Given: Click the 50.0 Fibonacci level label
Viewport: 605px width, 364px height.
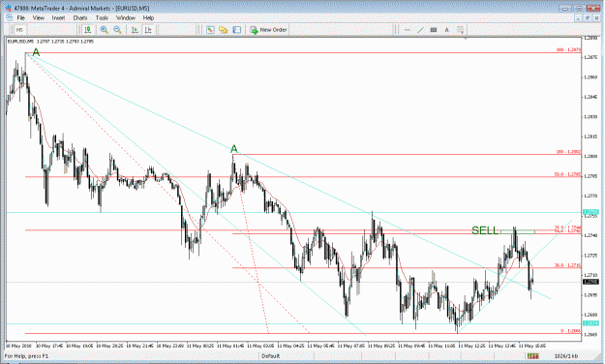Looking at the screenshot, I should click(567, 174).
